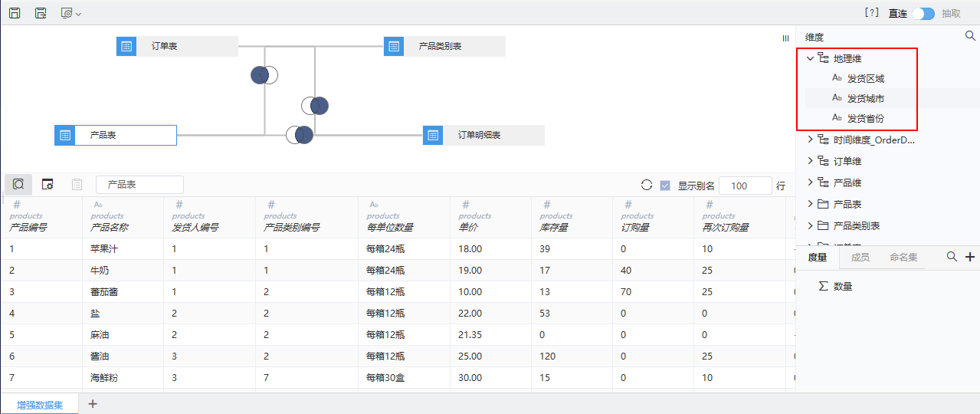
Task: Click the table settings icon beside preview
Action: [48, 184]
